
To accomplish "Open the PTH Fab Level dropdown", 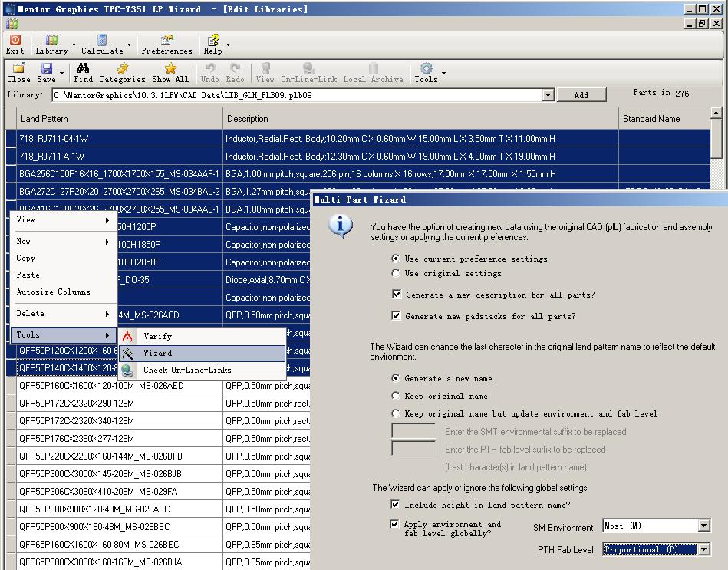I will coord(703,549).
